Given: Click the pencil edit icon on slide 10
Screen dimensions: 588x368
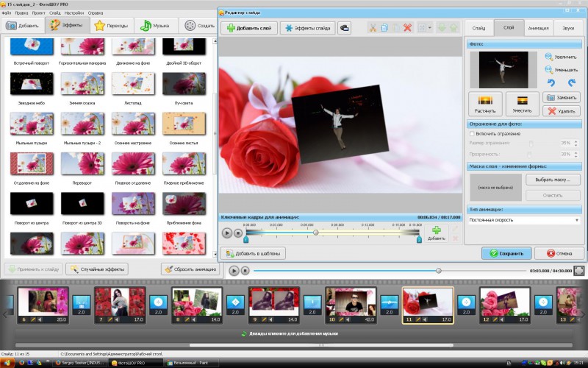Looking at the screenshot, I should 341,319.
